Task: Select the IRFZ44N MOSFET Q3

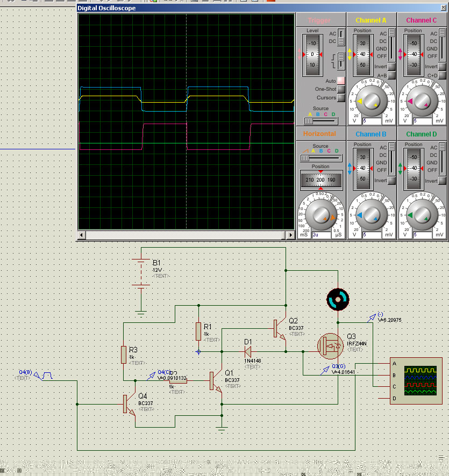Action: [329, 346]
